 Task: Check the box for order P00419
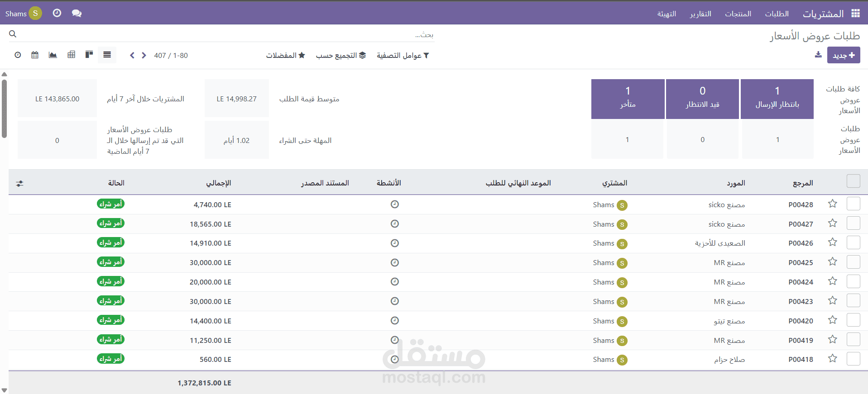tap(854, 339)
